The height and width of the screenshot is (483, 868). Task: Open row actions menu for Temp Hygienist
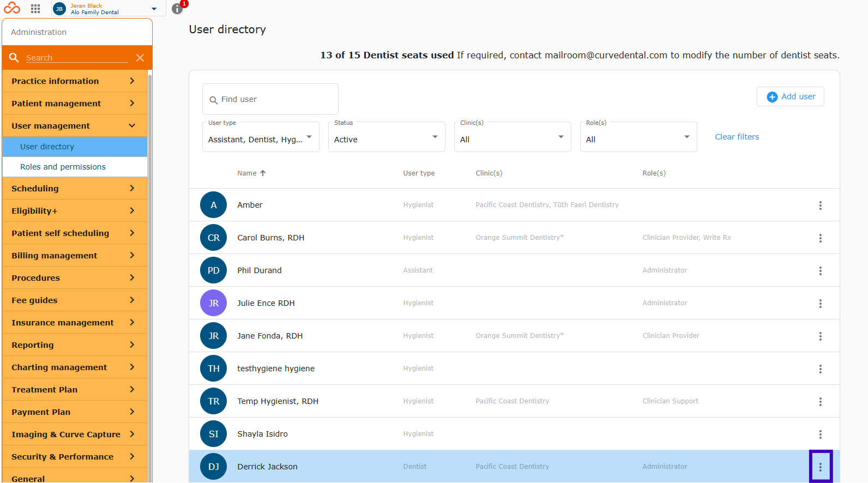coord(820,402)
